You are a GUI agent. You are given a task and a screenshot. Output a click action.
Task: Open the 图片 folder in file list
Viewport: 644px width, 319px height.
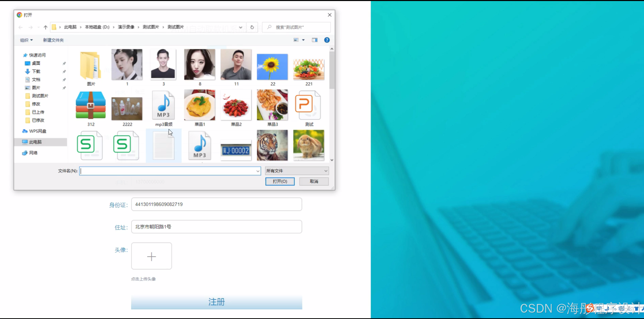point(91,66)
